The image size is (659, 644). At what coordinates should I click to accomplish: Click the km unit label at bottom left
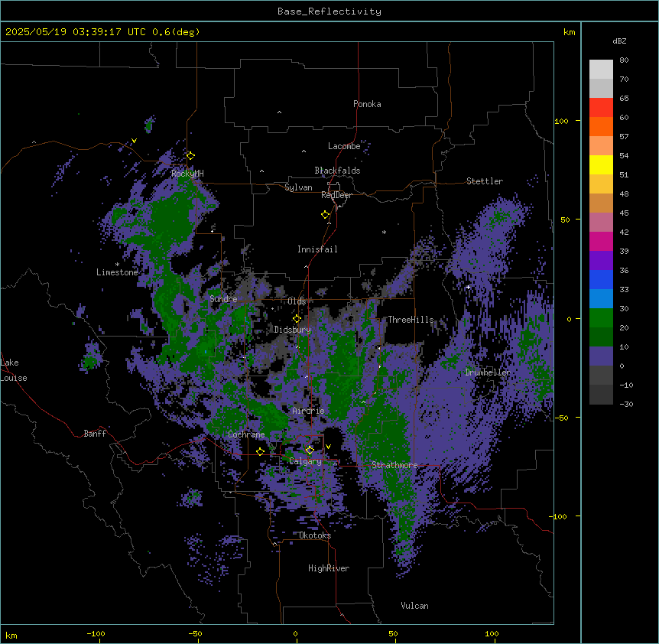pos(11,635)
